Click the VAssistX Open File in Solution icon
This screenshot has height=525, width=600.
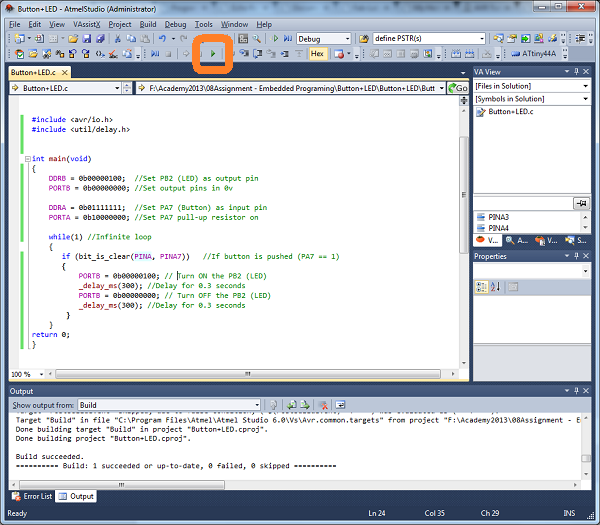tap(33, 54)
